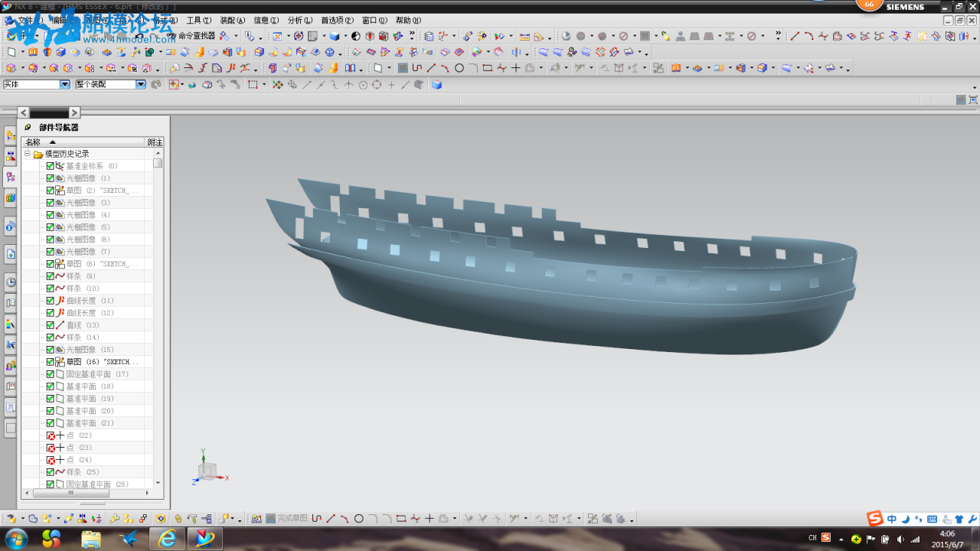Launch Internet Explorer from the taskbar
The image size is (980, 551).
[x=167, y=538]
